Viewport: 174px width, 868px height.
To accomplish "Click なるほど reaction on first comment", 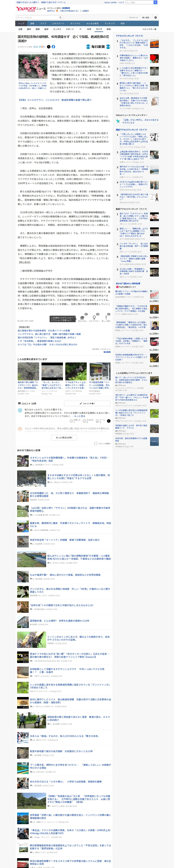I will coord(88,421).
